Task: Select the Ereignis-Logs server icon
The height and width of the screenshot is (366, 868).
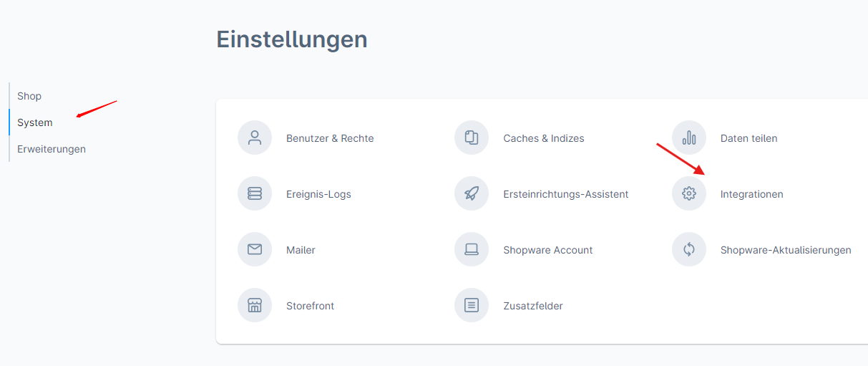Action: click(255, 194)
